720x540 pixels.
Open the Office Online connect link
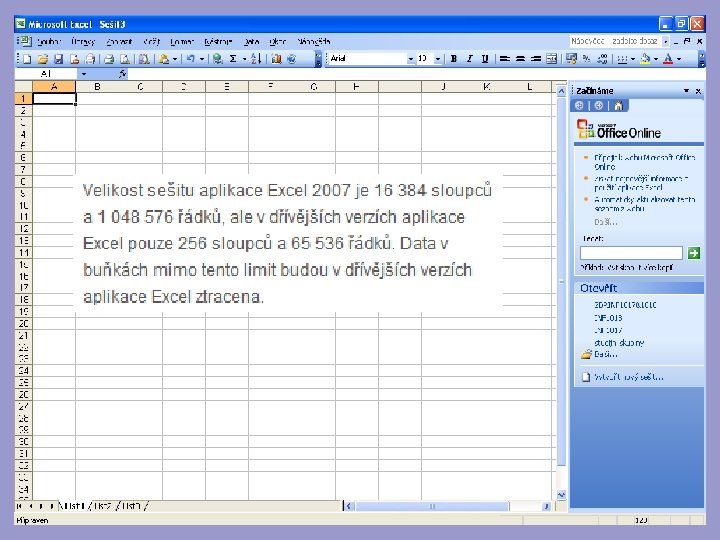(x=645, y=162)
